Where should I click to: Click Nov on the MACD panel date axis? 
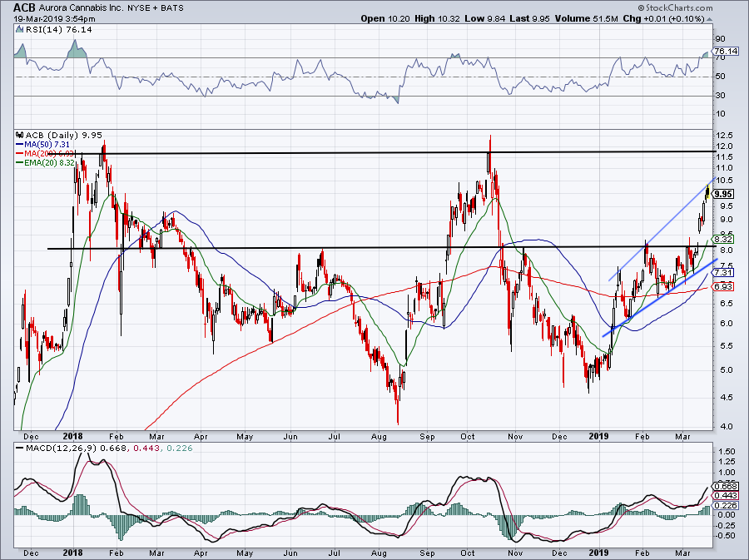[515, 553]
